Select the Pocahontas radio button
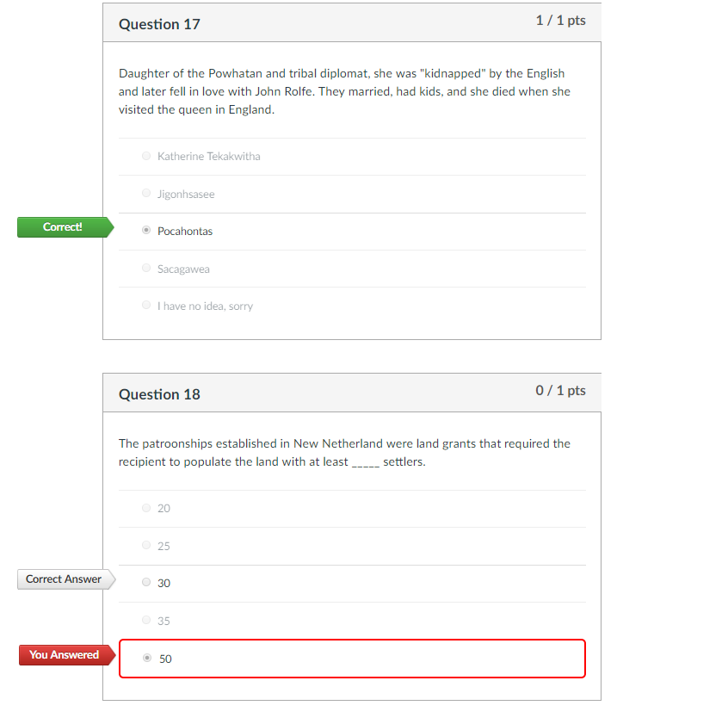The image size is (728, 724). [146, 231]
